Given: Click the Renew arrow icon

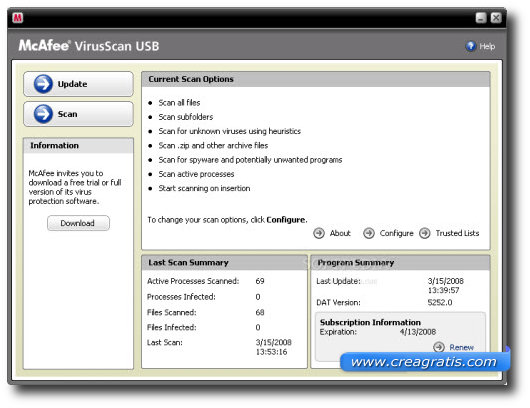Looking at the screenshot, I should (439, 347).
